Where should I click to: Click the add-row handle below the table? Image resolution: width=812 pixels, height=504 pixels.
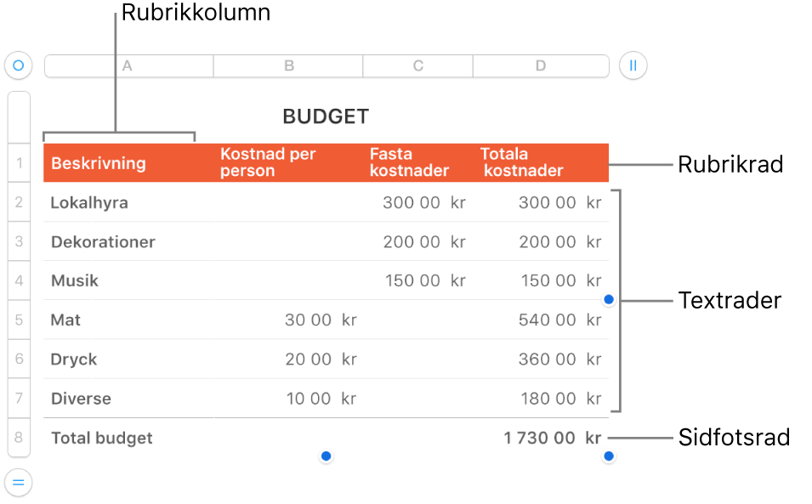click(x=18, y=483)
